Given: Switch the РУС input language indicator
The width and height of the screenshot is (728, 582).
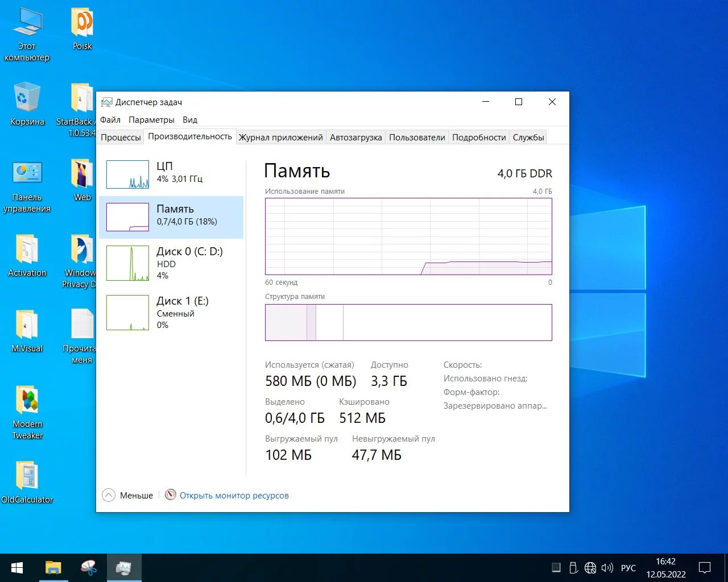Looking at the screenshot, I should [628, 568].
